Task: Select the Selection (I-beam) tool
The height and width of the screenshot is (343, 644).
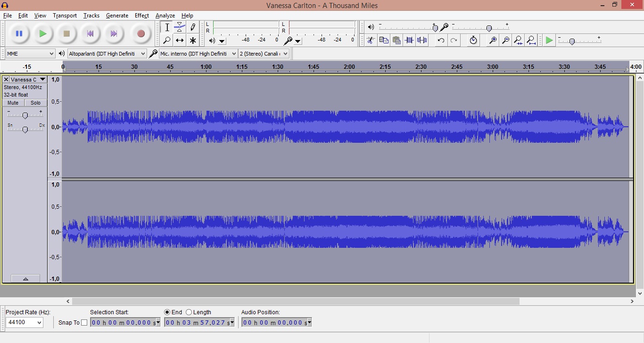Action: [x=167, y=27]
